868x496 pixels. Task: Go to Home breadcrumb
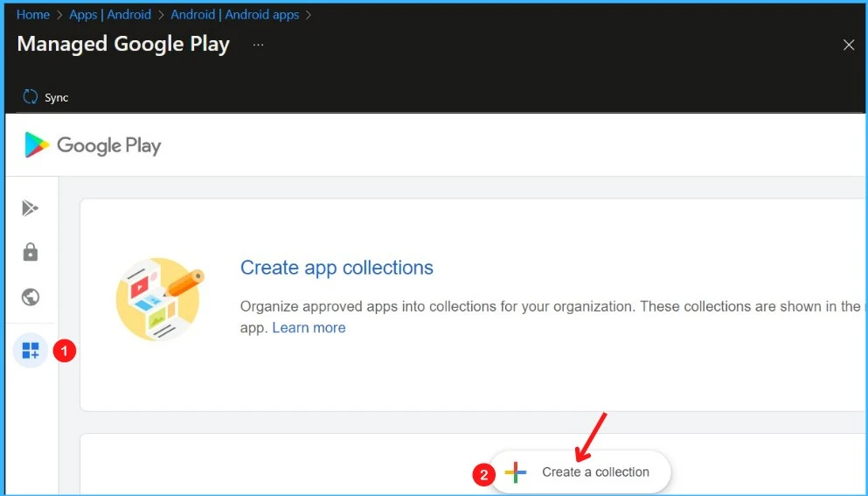click(x=33, y=14)
